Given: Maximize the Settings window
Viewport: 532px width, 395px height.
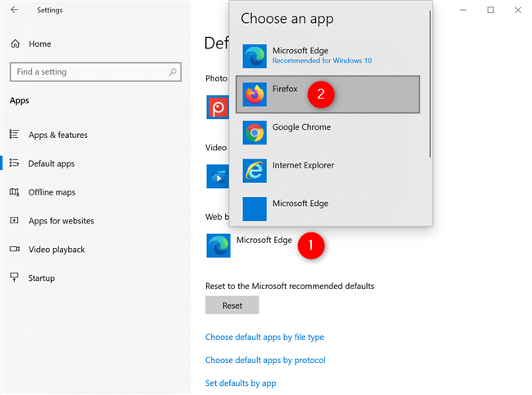Looking at the screenshot, I should click(x=491, y=10).
